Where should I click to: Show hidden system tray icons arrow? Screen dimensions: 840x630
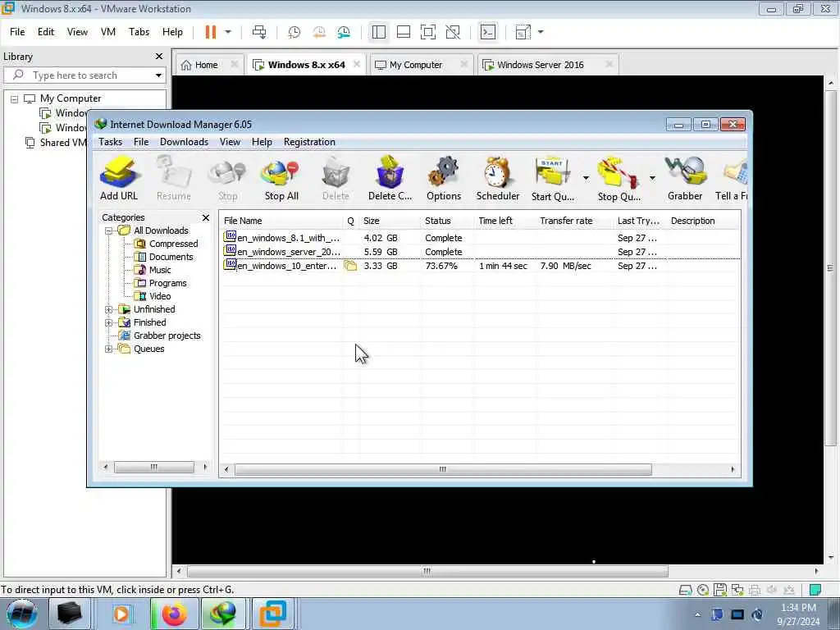pos(697,615)
